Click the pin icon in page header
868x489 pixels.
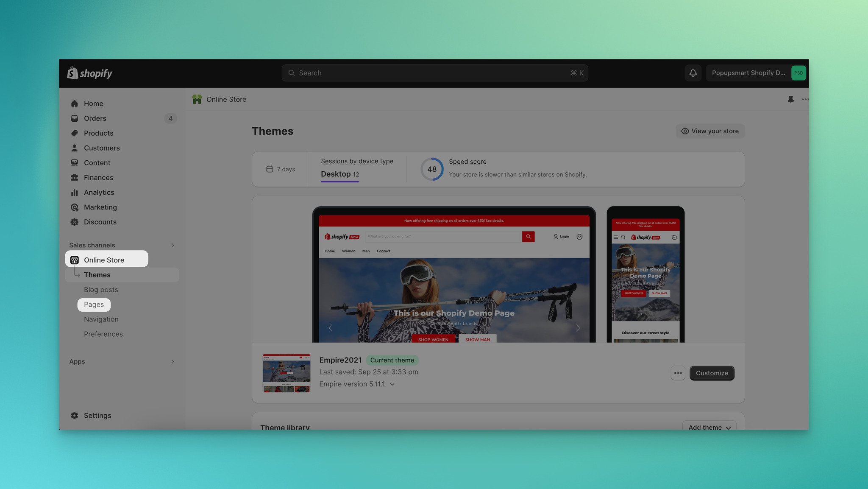(791, 99)
